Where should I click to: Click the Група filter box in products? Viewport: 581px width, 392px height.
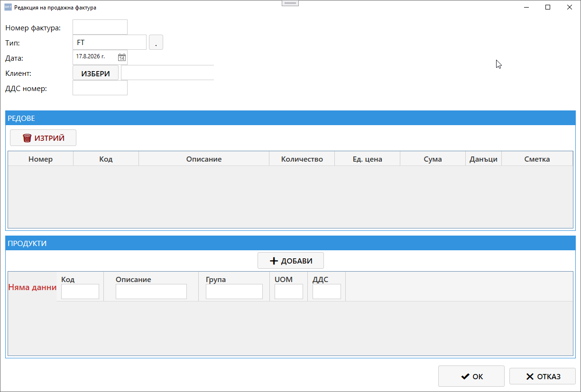pos(234,292)
